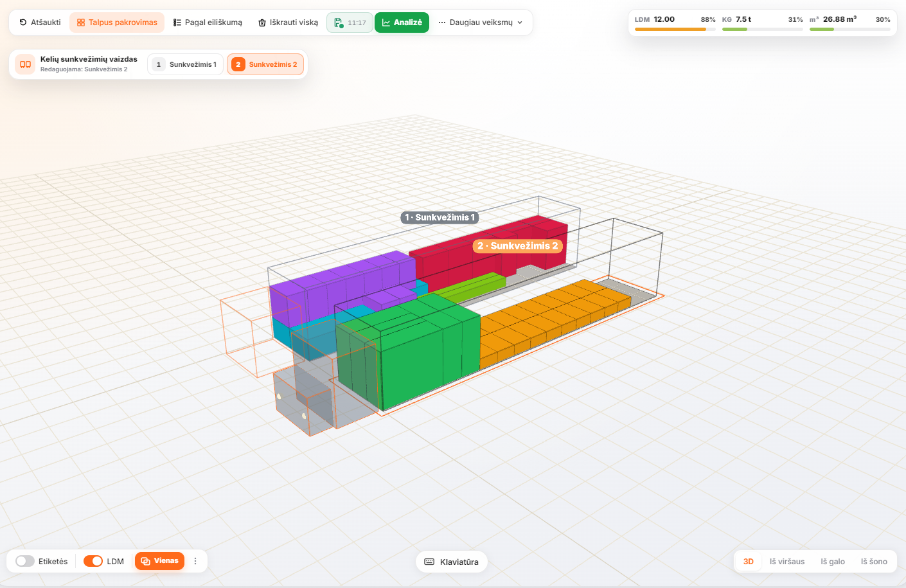
Task: Click the m³ volume progress bar
Action: click(849, 29)
